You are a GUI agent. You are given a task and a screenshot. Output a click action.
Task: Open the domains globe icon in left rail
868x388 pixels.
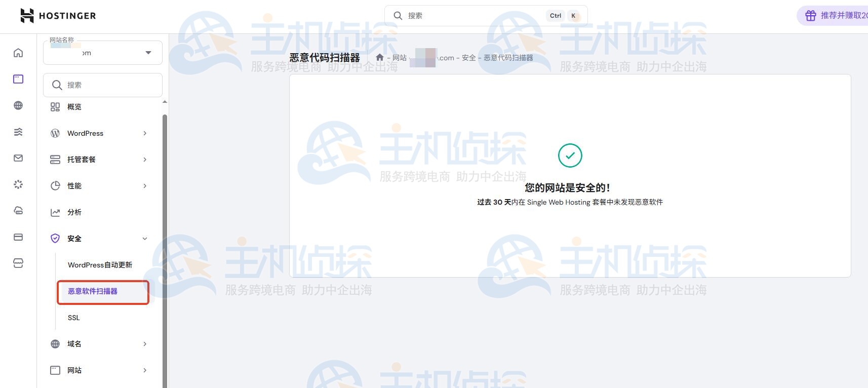pos(18,105)
